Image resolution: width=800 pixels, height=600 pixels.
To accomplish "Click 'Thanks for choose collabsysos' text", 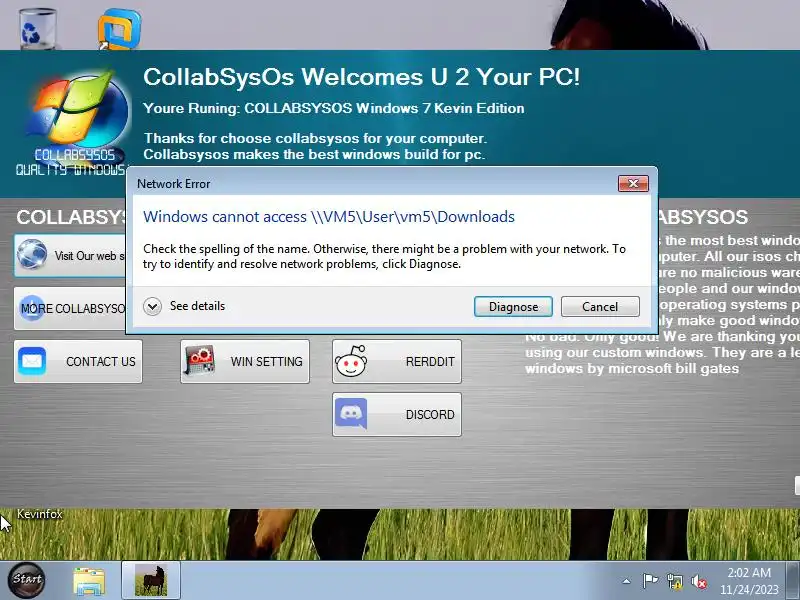I will pyautogui.click(x=315, y=138).
